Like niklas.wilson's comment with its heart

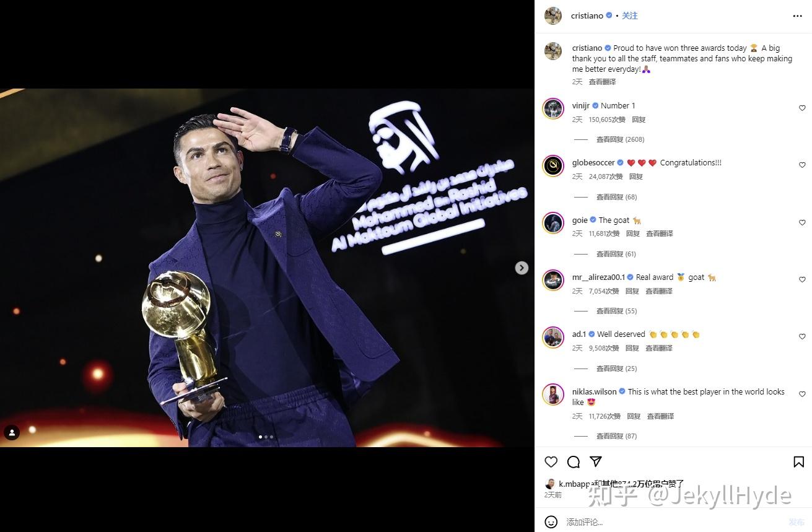pos(802,395)
